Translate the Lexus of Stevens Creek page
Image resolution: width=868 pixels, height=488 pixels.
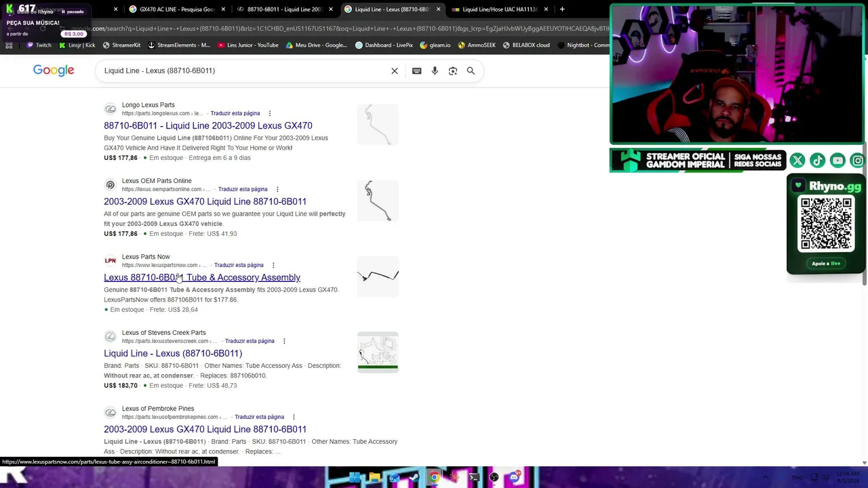(250, 341)
